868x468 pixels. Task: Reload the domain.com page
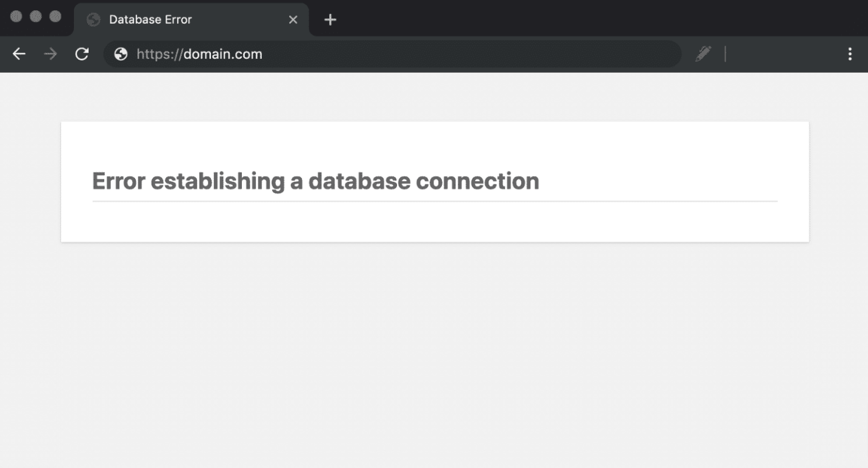click(82, 54)
